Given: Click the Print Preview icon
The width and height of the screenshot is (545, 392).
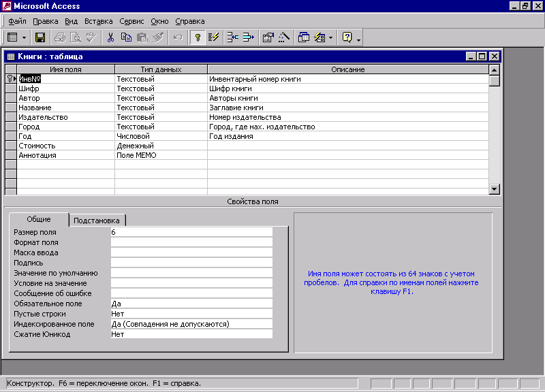Looking at the screenshot, I should click(76, 37).
